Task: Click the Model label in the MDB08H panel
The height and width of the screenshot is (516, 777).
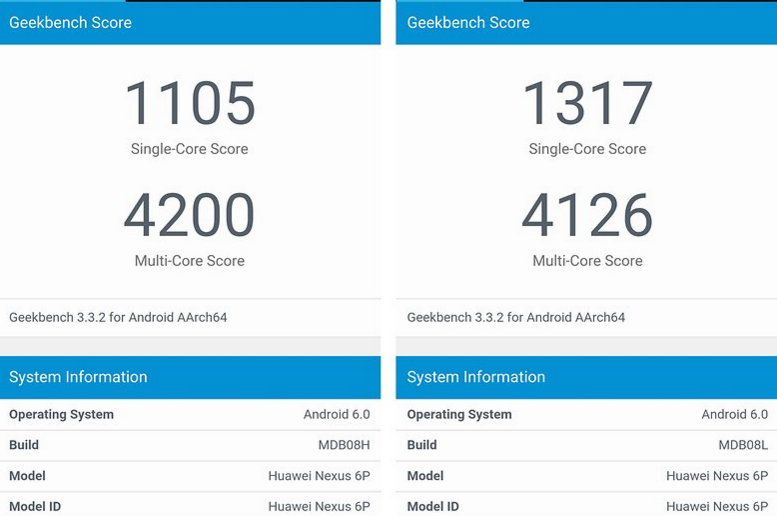Action: (27, 476)
